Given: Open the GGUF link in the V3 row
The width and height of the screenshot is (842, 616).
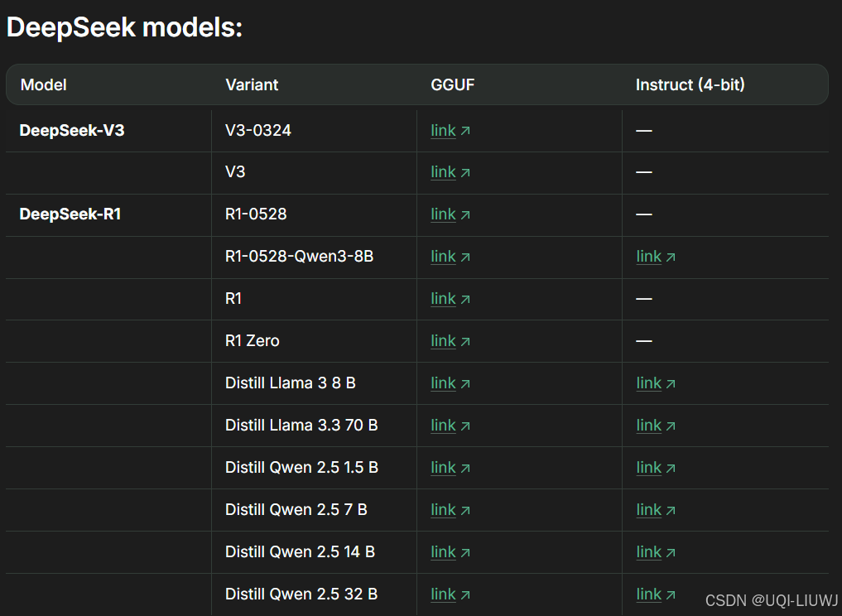Looking at the screenshot, I should click(x=450, y=172).
